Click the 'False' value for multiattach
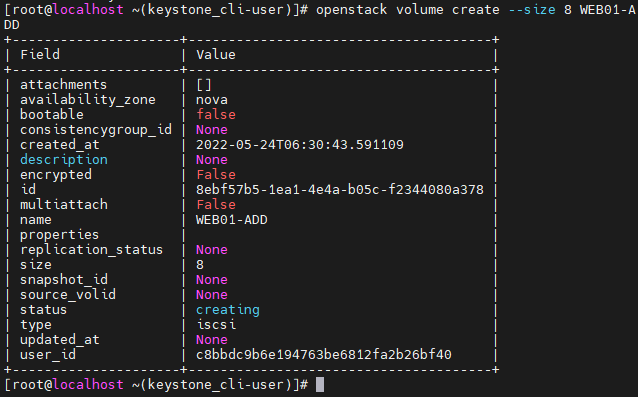This screenshot has width=638, height=397. coord(216,205)
